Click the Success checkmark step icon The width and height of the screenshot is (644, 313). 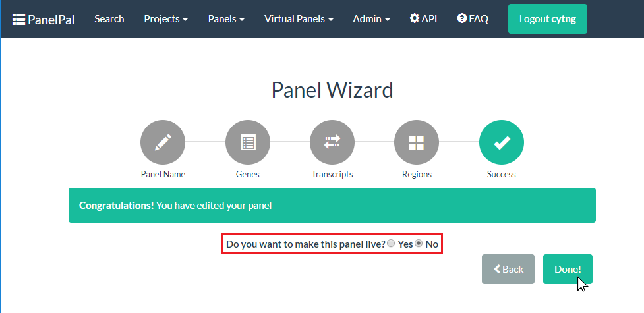pyautogui.click(x=502, y=142)
